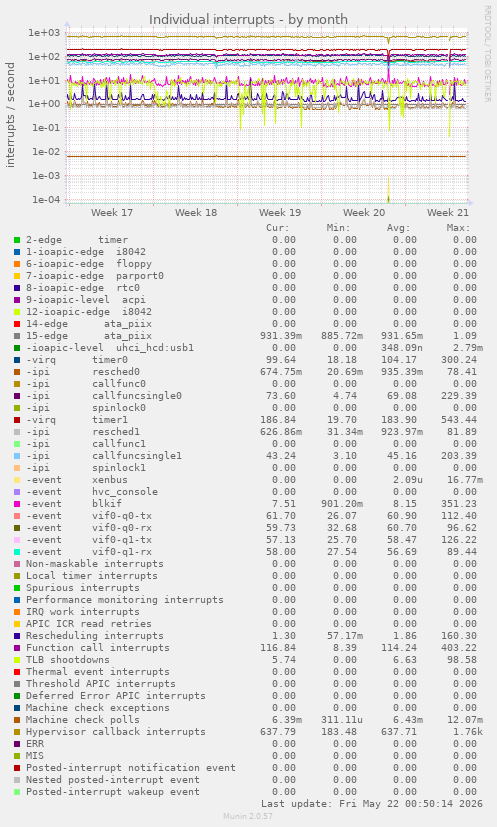Click the Munin 2.0.57 footer text

pos(248,816)
